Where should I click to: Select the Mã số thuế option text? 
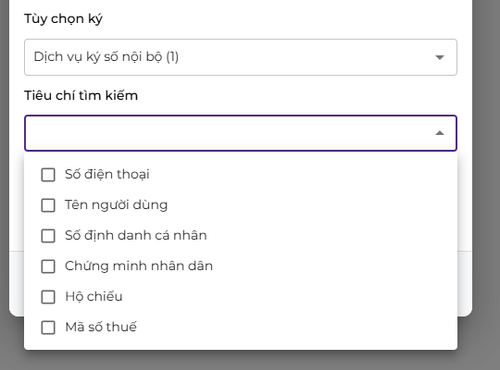pos(101,327)
